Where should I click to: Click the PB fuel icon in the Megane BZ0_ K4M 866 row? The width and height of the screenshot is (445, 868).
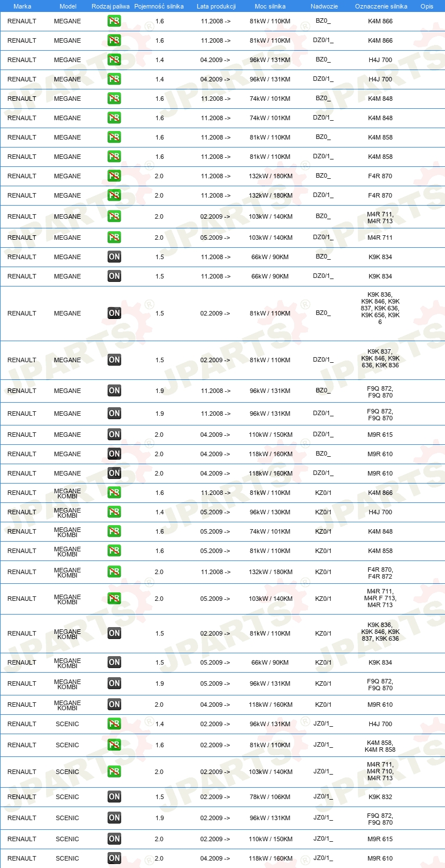114,21
